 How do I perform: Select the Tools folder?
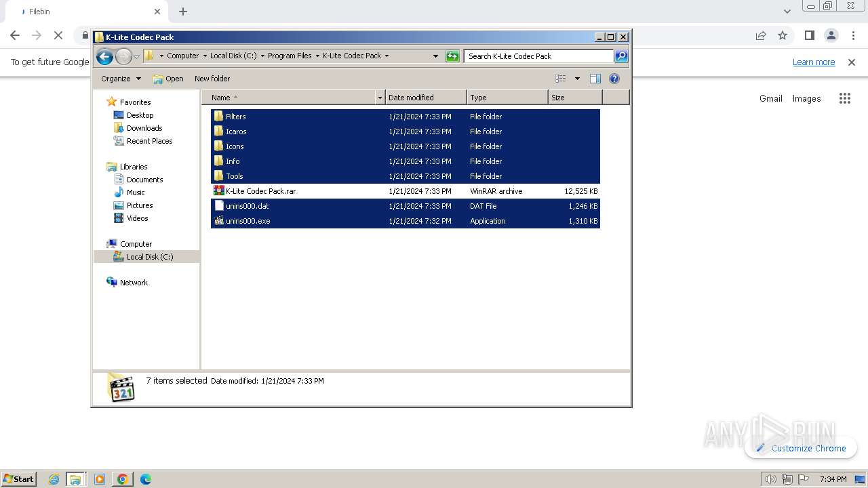coord(406,176)
